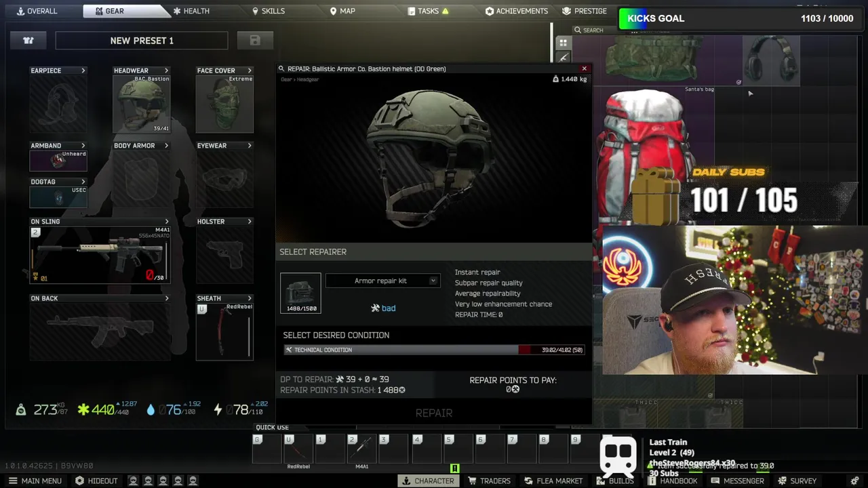Expand the Face Cover slot arrow
868x488 pixels.
pyautogui.click(x=250, y=70)
